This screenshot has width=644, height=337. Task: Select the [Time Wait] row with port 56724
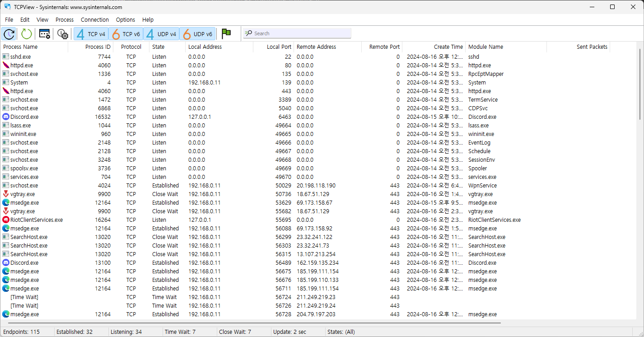pos(317,297)
